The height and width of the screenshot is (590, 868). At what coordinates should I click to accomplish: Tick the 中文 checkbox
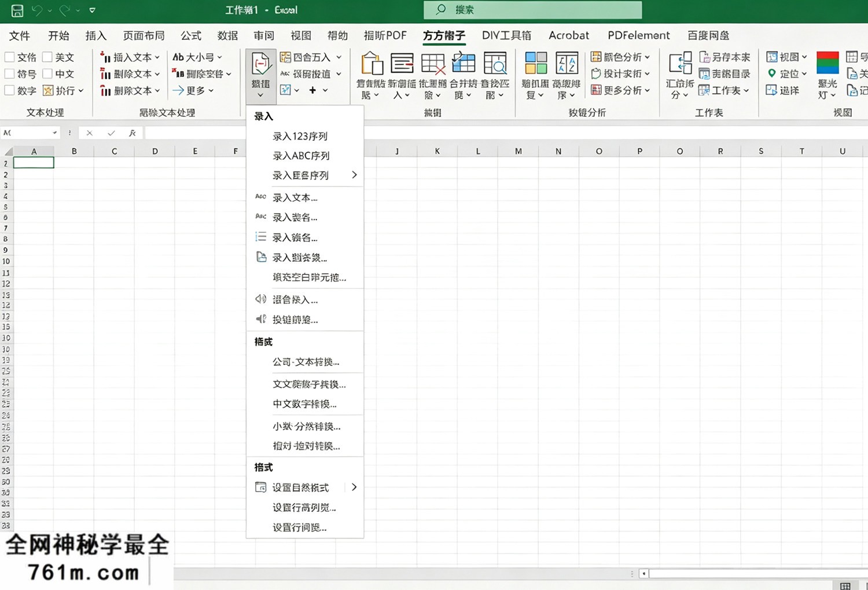pyautogui.click(x=47, y=74)
